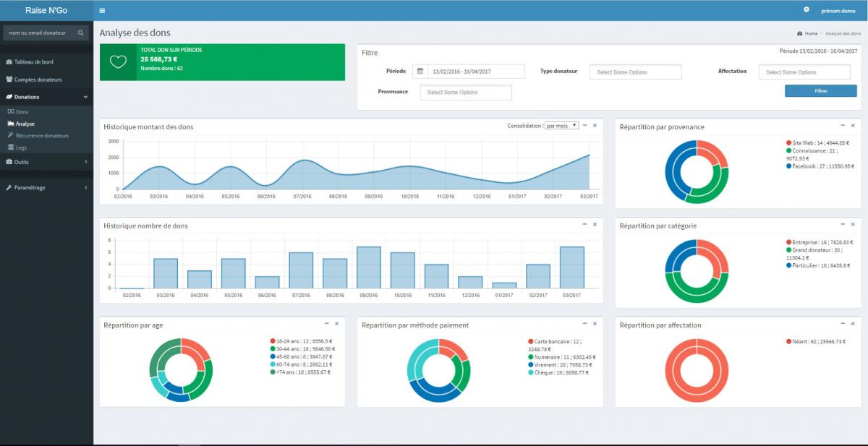Click the 03/2017 bar in donations chart
The image size is (868, 446).
point(572,267)
